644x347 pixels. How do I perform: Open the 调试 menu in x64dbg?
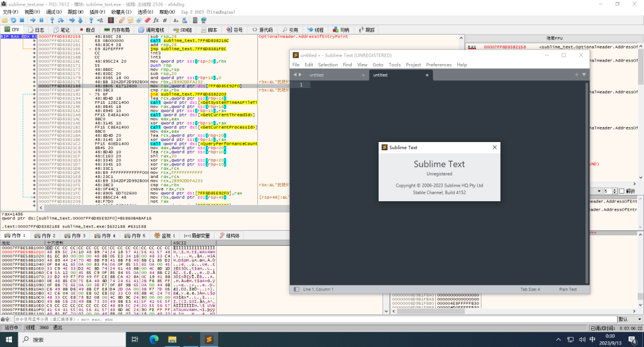[53, 12]
